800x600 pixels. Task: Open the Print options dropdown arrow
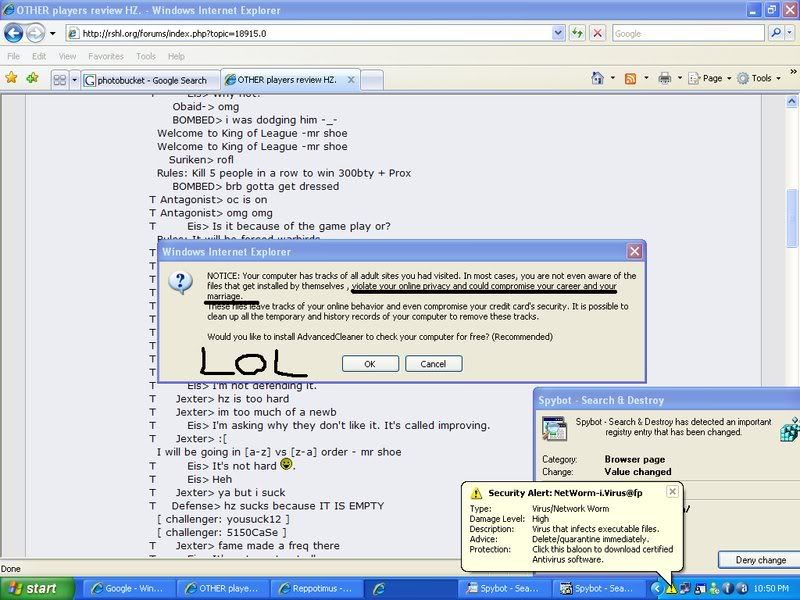tap(680, 78)
